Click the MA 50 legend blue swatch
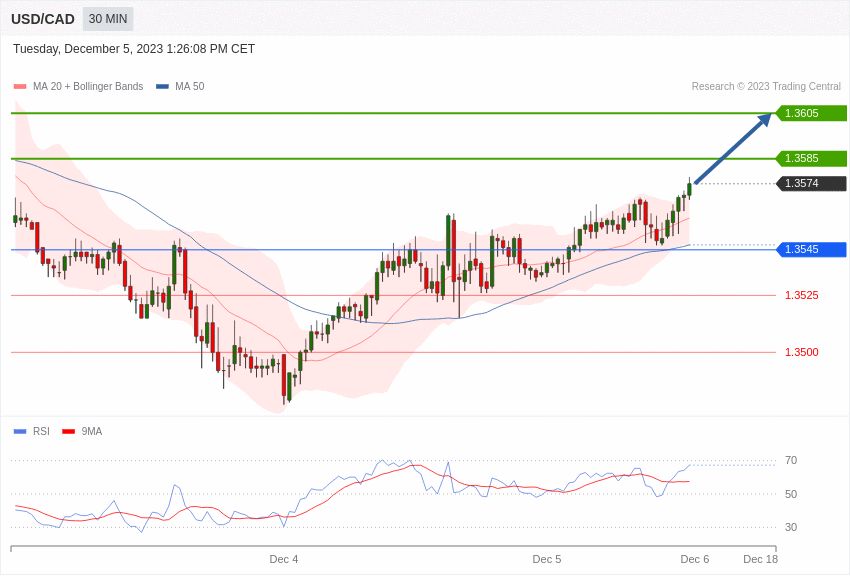This screenshot has height=576, width=850. pos(162,87)
